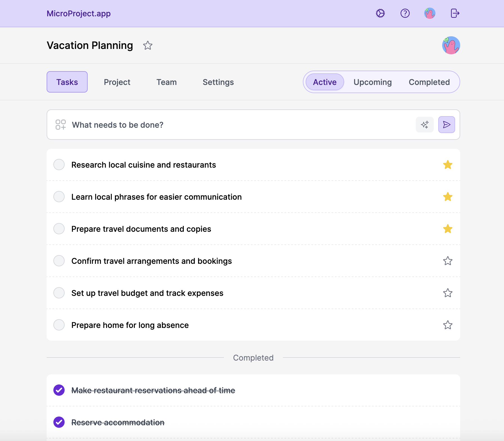
Task: Complete the Set up travel budget task
Action: [59, 293]
